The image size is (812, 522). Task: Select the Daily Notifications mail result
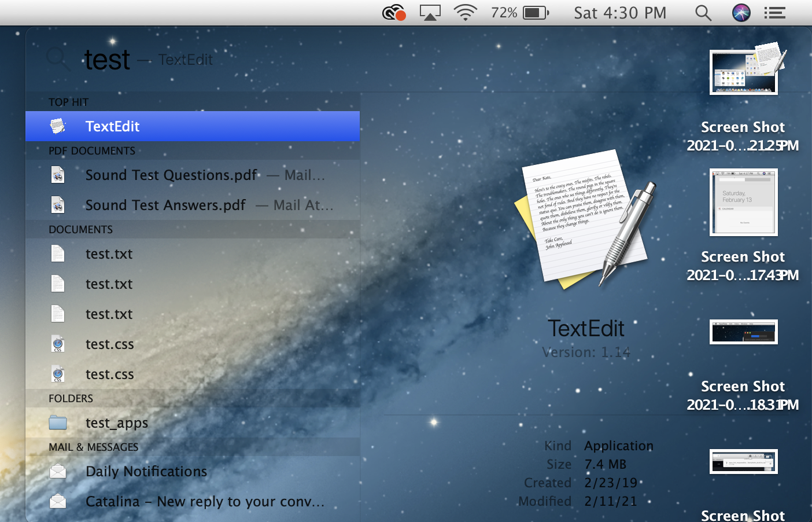point(193,471)
